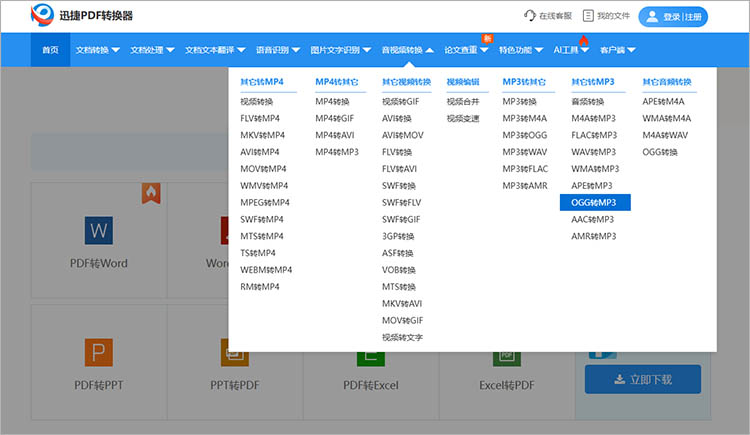This screenshot has height=435, width=750.
Task: Expand the 文档处理 dropdown menu
Action: (x=152, y=50)
